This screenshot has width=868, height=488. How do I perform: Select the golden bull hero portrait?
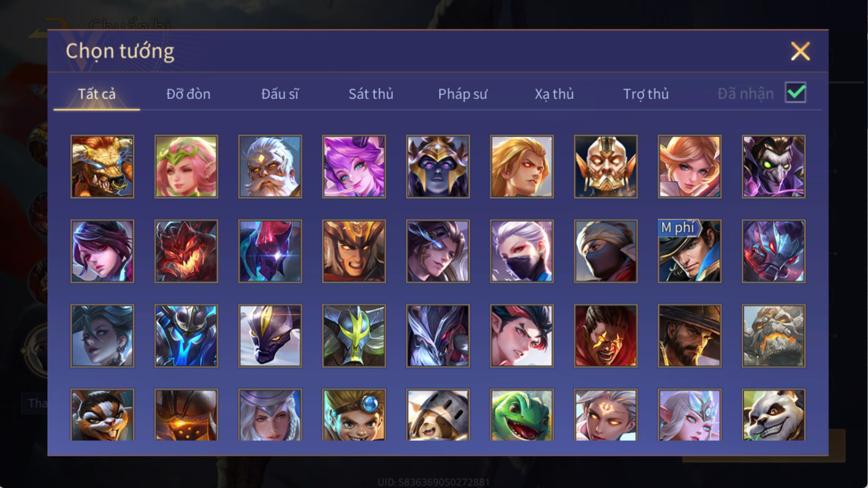point(102,166)
